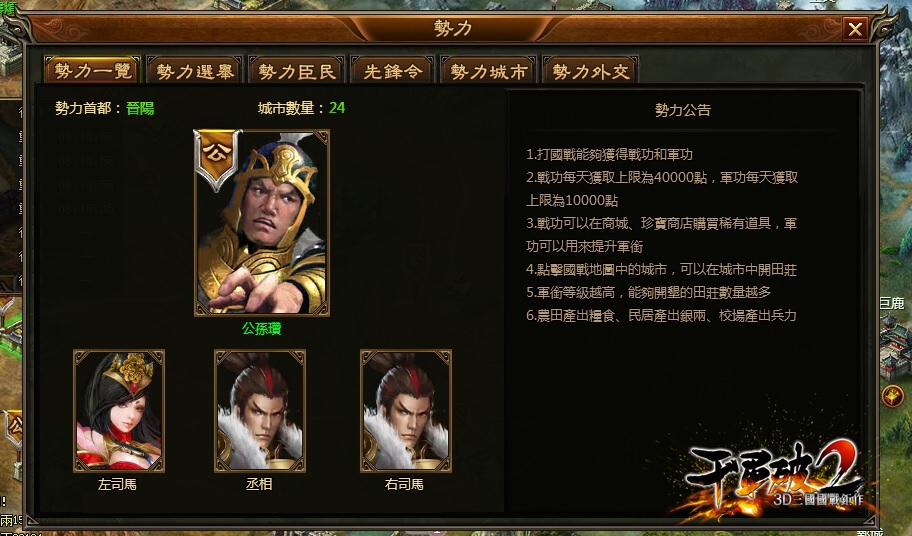Select the 丞相 officer portrait
The image size is (912, 536).
tap(260, 410)
